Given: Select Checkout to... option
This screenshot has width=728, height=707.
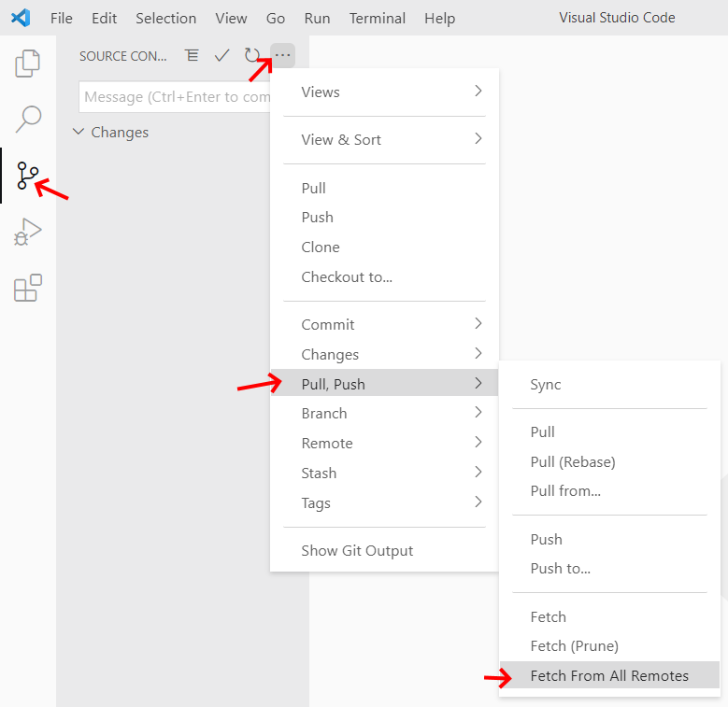Looking at the screenshot, I should coord(347,276).
